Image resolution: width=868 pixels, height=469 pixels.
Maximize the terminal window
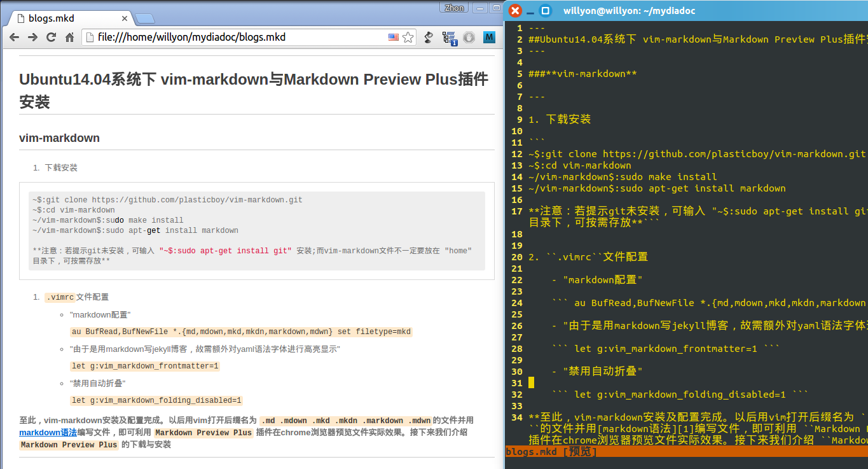tap(545, 11)
